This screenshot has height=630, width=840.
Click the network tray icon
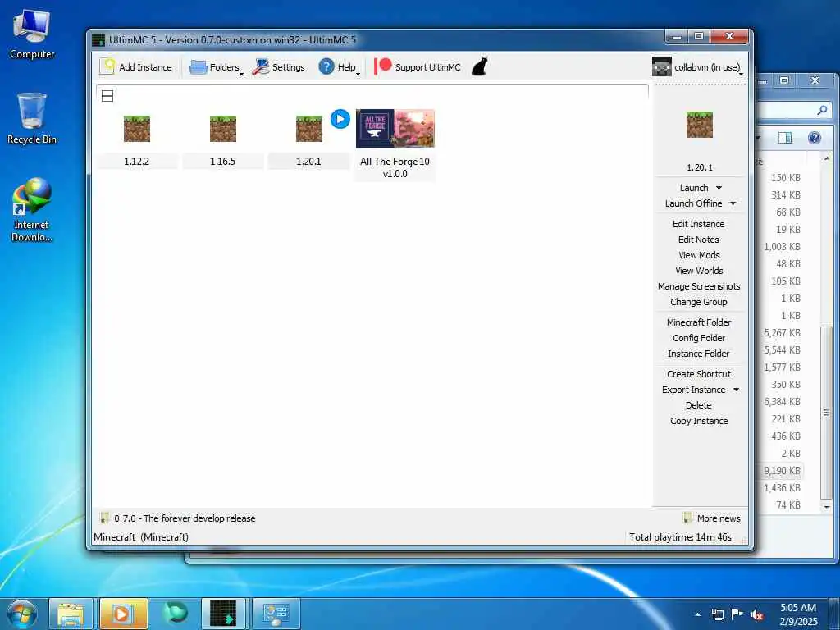(x=718, y=614)
